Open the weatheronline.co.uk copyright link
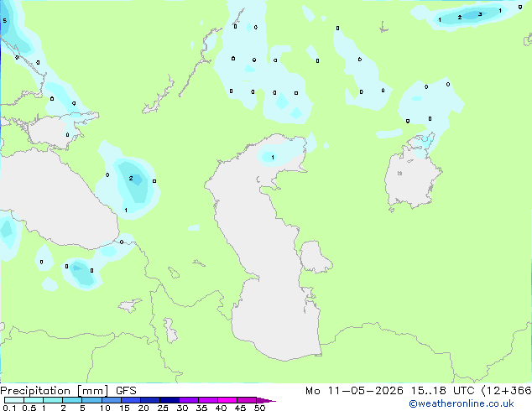The height and width of the screenshot is (411, 532). [462, 403]
